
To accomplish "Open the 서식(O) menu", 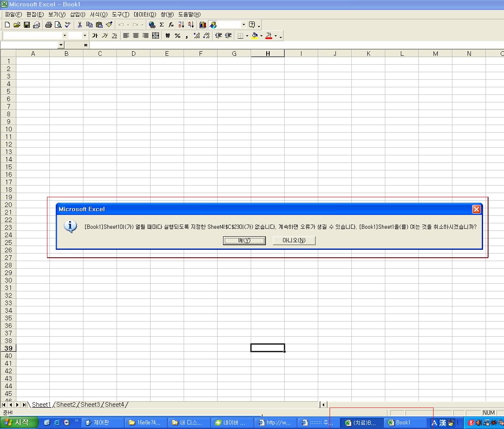I will click(99, 14).
